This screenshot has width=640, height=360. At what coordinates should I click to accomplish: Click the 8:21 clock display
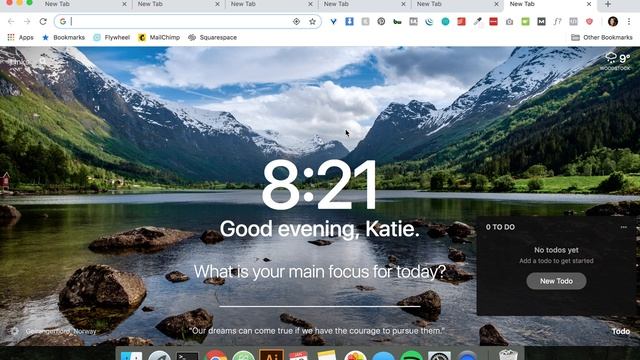(320, 185)
